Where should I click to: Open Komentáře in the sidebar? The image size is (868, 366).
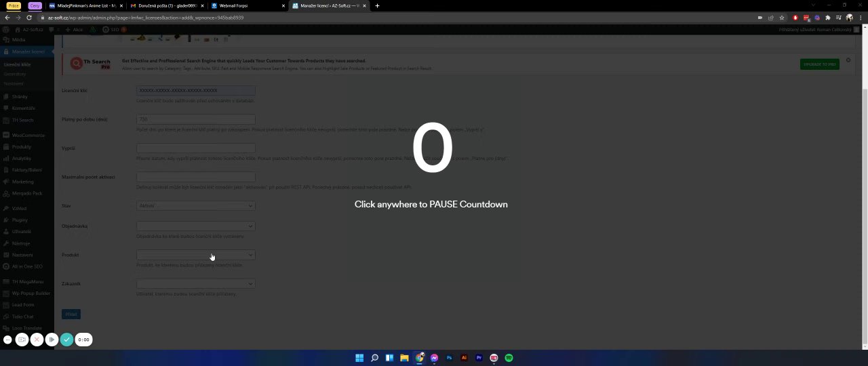coord(27,108)
